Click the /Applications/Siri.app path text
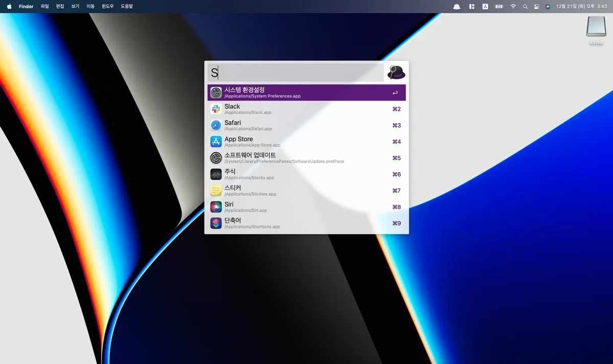613x364 pixels. (x=245, y=210)
